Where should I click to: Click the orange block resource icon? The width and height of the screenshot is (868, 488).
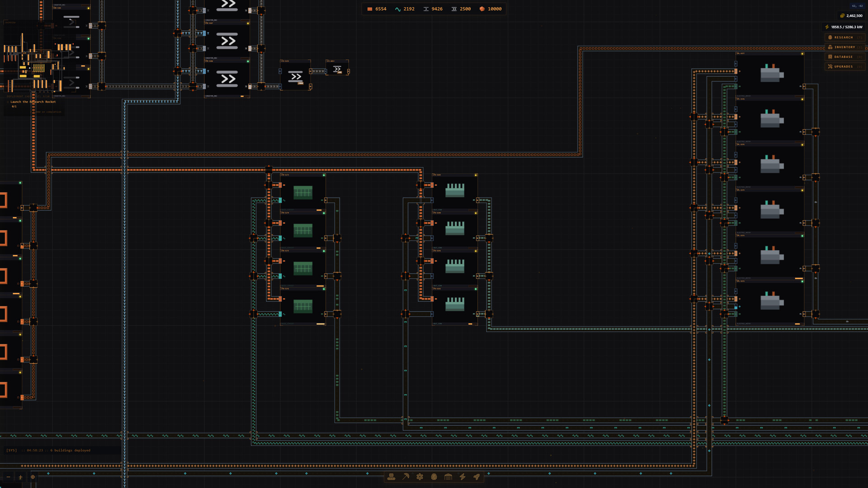370,9
